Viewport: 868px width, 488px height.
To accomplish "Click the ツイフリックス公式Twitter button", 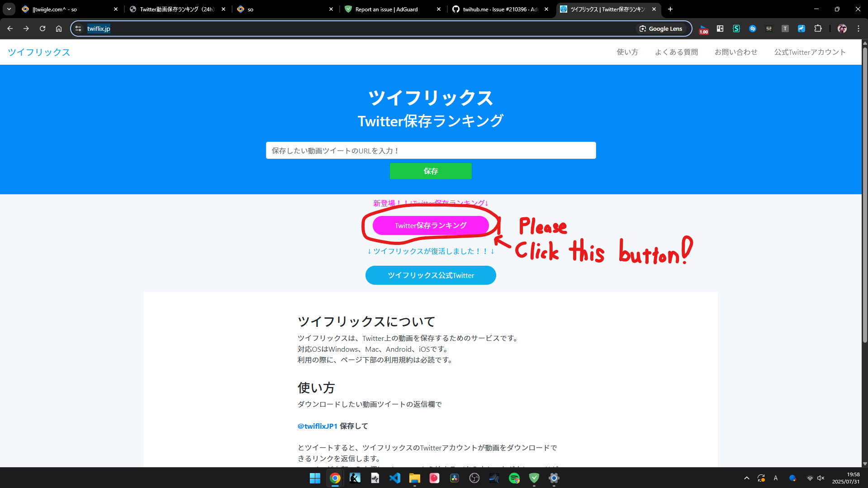I will point(431,275).
